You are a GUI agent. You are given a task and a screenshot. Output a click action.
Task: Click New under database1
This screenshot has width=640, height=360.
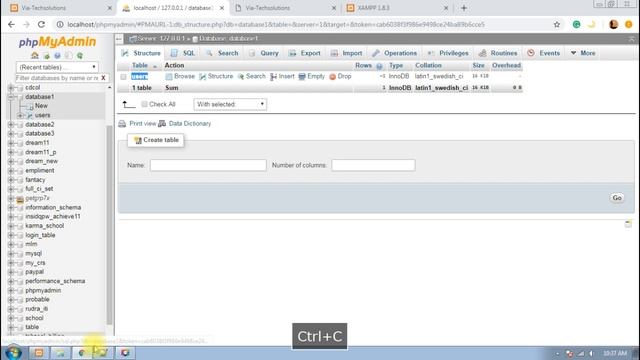(41, 106)
